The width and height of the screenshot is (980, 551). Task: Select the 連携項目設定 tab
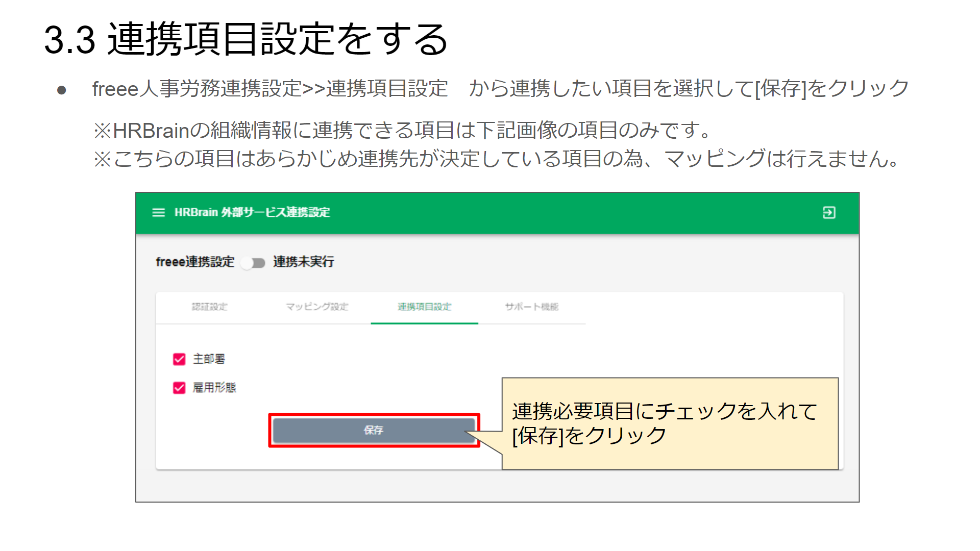pos(424,307)
